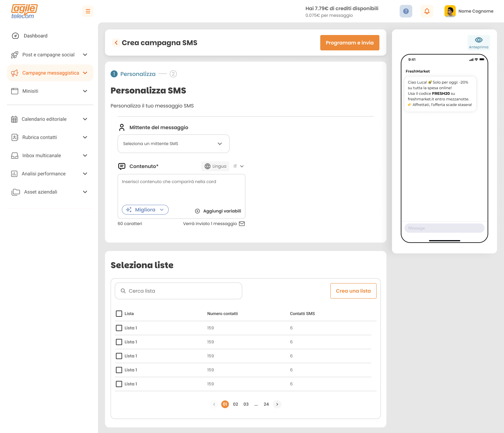Select the Campagne messaggistica megaphone icon

coord(15,73)
